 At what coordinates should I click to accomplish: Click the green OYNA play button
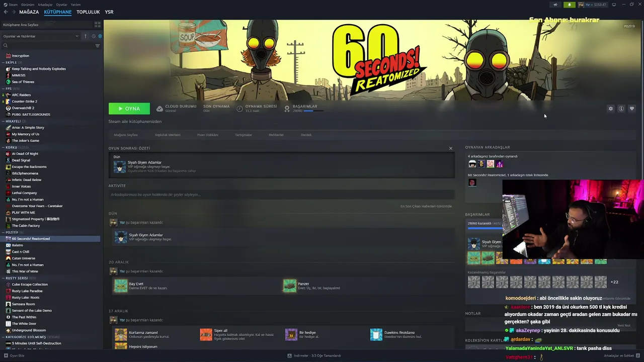click(x=129, y=109)
